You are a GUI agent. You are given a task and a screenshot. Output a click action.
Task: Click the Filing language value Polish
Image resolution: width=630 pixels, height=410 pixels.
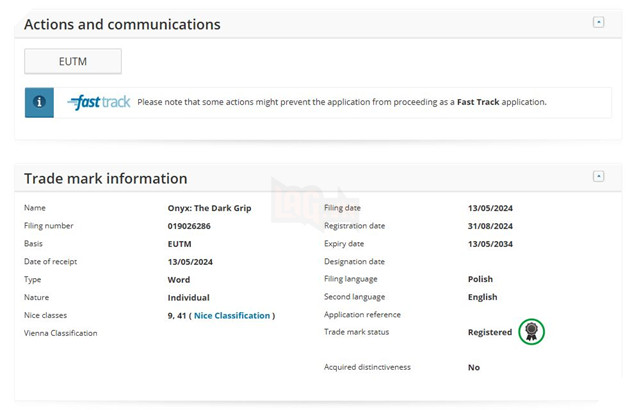click(x=480, y=280)
